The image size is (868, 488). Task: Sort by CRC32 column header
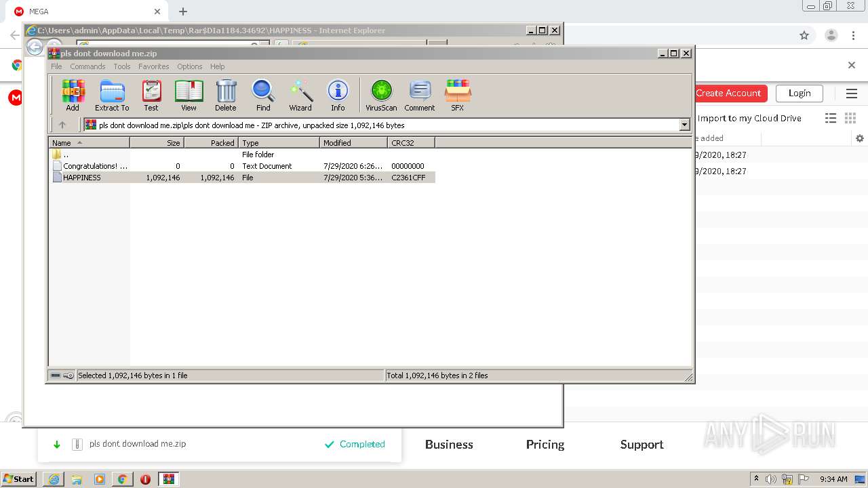tap(411, 143)
